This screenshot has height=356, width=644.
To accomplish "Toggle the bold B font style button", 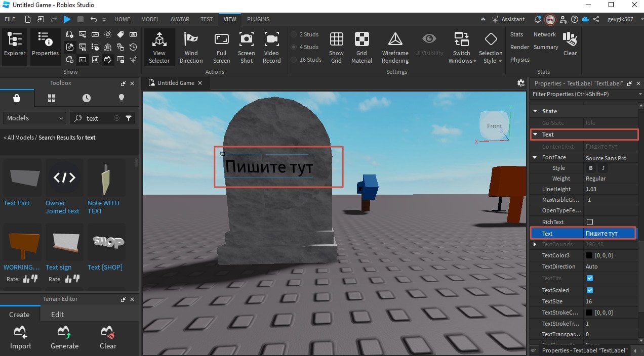I will 590,168.
